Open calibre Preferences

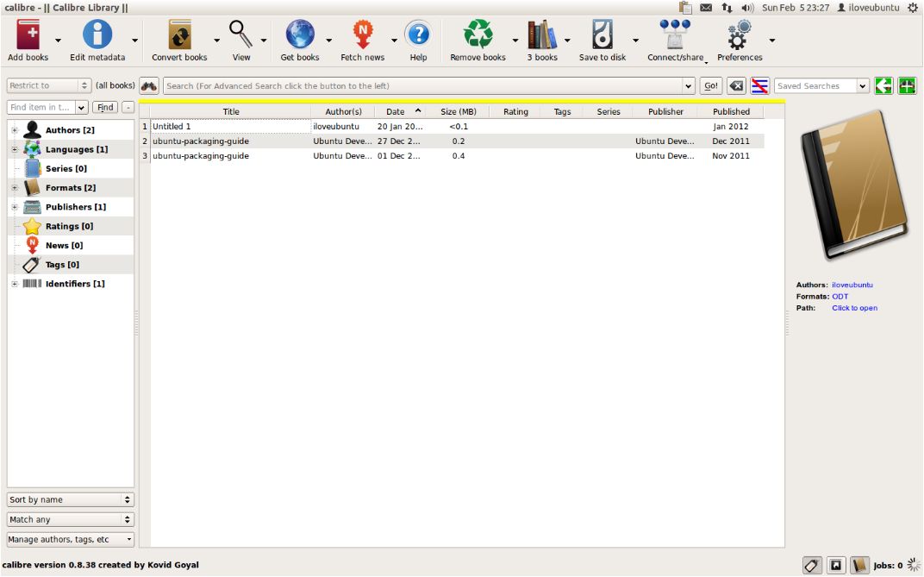pyautogui.click(x=740, y=40)
